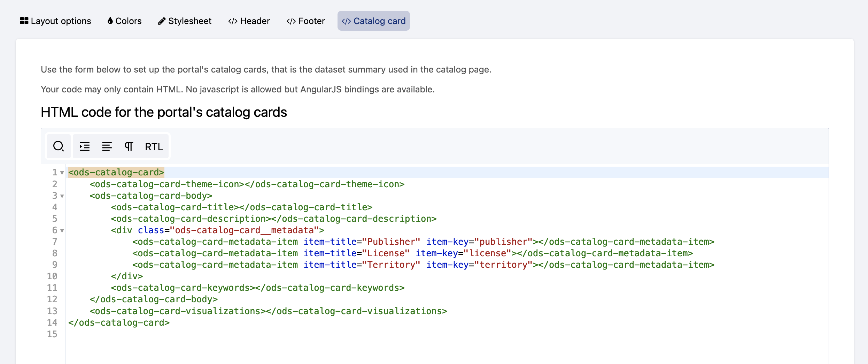The width and height of the screenshot is (868, 364).
Task: Click the Colors droplet icon
Action: (x=110, y=21)
